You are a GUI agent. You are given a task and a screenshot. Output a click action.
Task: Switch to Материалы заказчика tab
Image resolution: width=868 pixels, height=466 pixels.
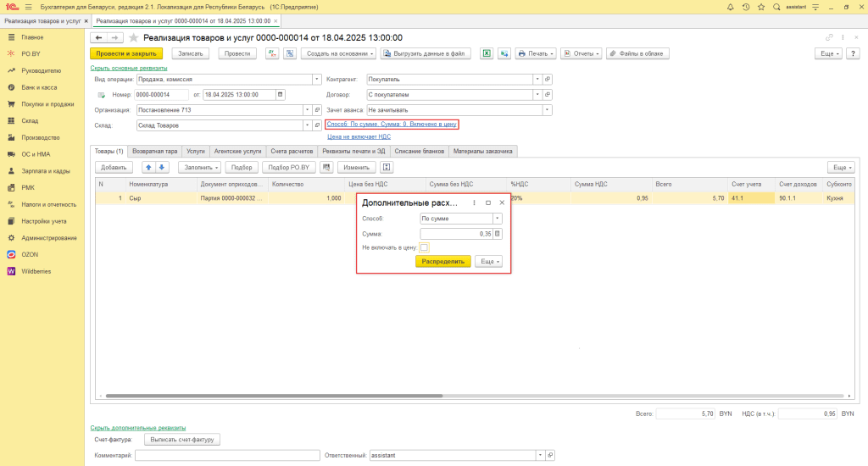coord(482,151)
